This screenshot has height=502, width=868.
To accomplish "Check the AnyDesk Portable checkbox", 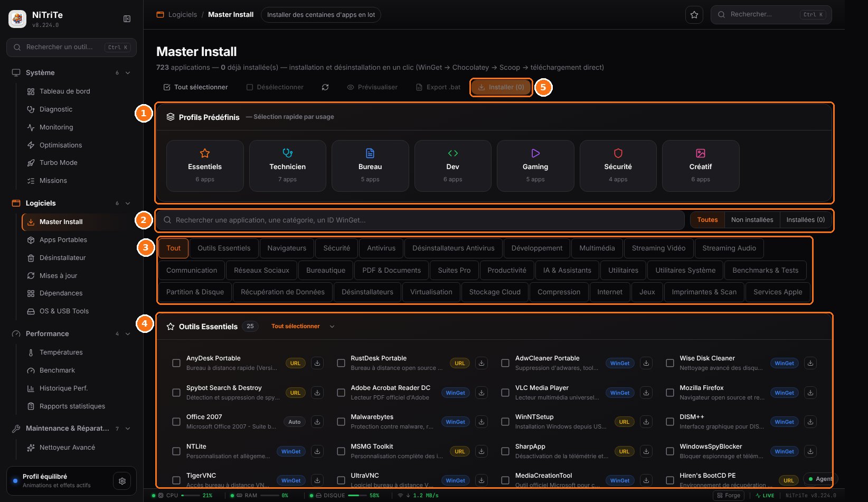I will click(x=176, y=363).
